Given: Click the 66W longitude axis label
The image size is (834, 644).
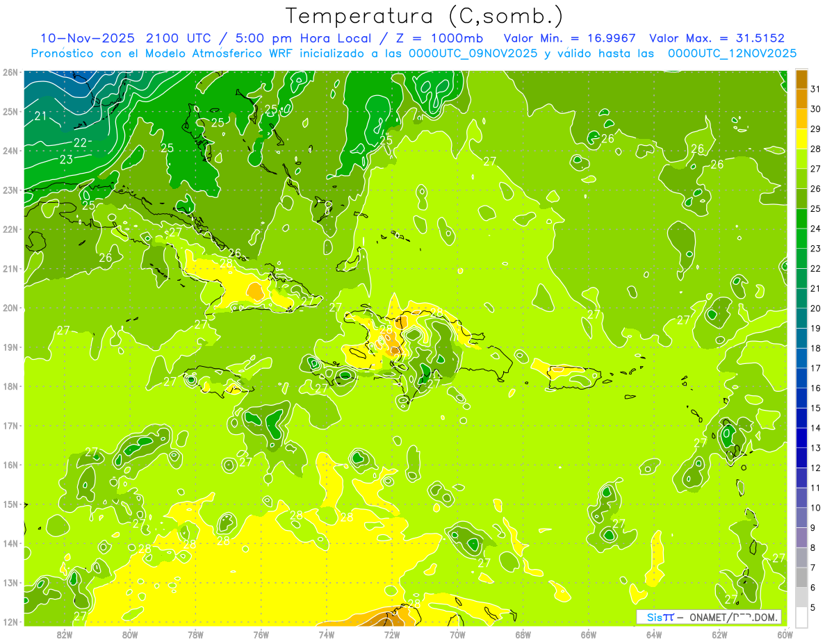Looking at the screenshot, I should (x=589, y=634).
